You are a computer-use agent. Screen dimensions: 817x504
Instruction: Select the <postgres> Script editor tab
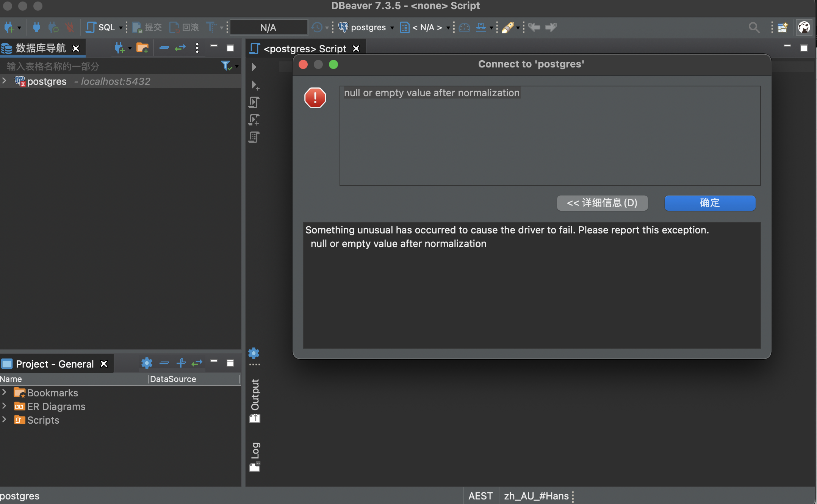tap(305, 49)
